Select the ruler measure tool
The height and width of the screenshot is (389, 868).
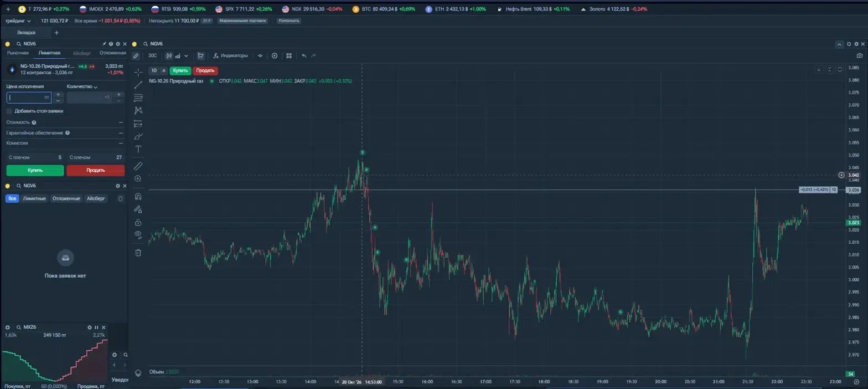(138, 166)
